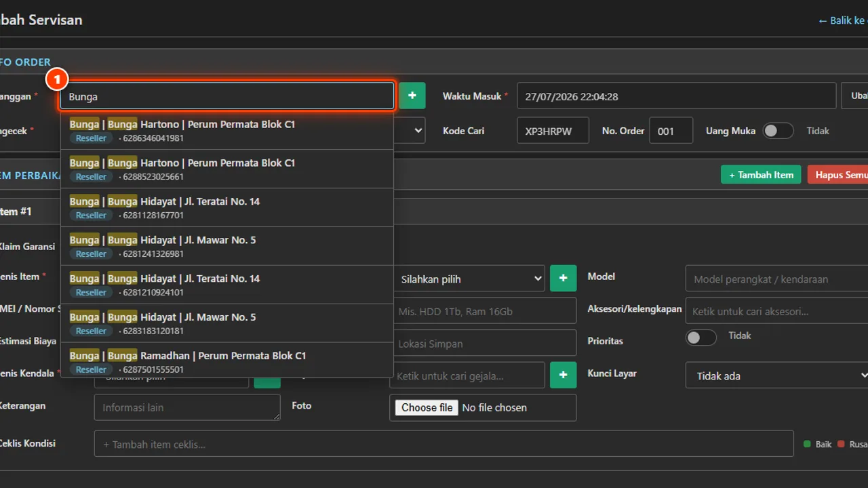Click the plus button next to Silahkan pilih dropdown
Screen dimensions: 868x488
[x=563, y=279]
